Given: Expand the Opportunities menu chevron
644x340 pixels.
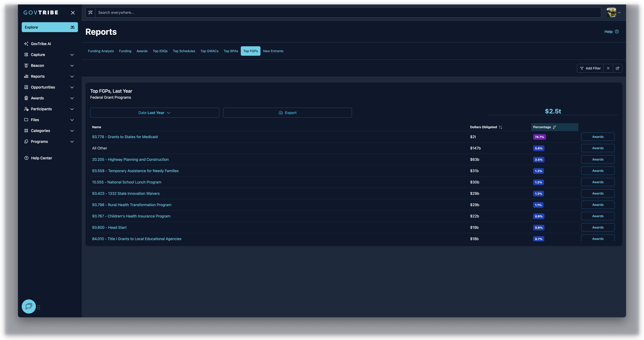Looking at the screenshot, I should pos(72,87).
